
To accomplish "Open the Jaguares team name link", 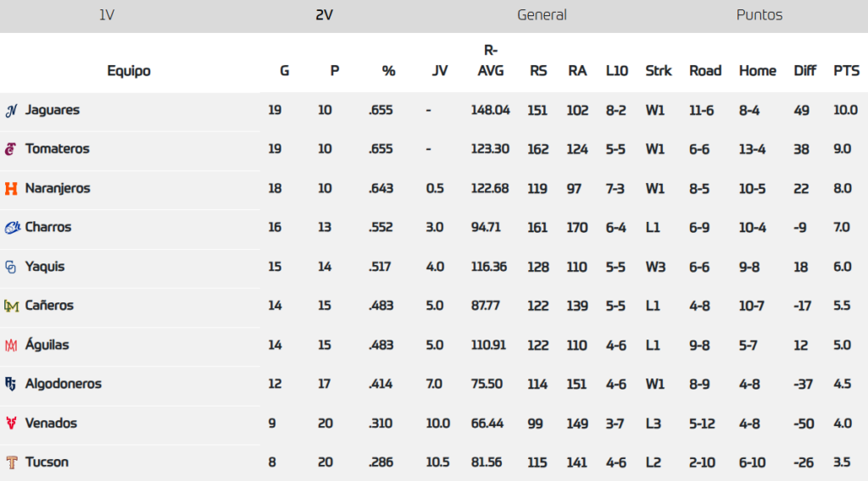I will point(53,110).
